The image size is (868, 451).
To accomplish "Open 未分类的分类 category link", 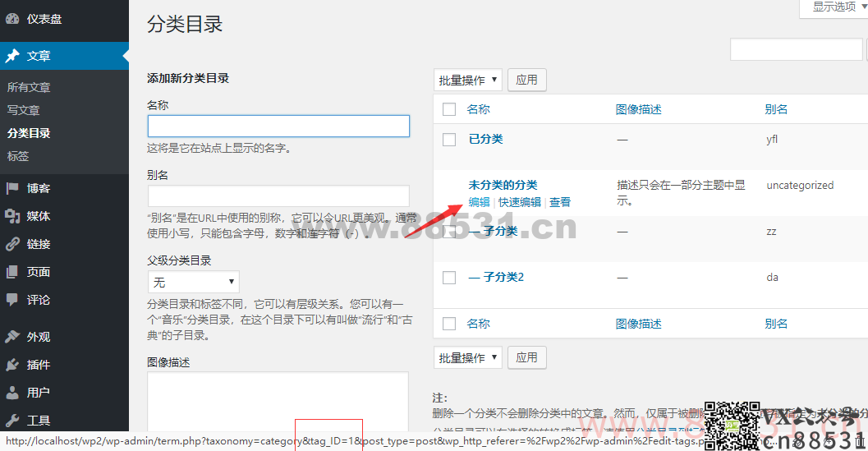I will click(x=503, y=185).
